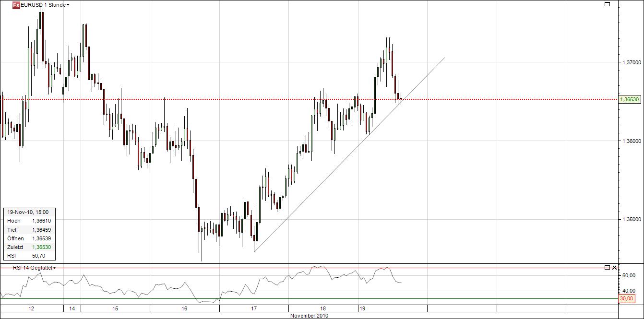Click the green 1,36530 current price label
The image size is (644, 319).
(629, 99)
